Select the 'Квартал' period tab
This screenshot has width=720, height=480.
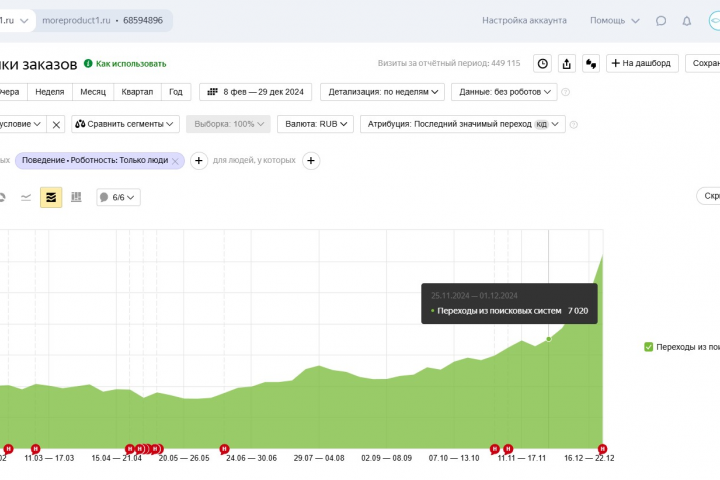pos(137,92)
